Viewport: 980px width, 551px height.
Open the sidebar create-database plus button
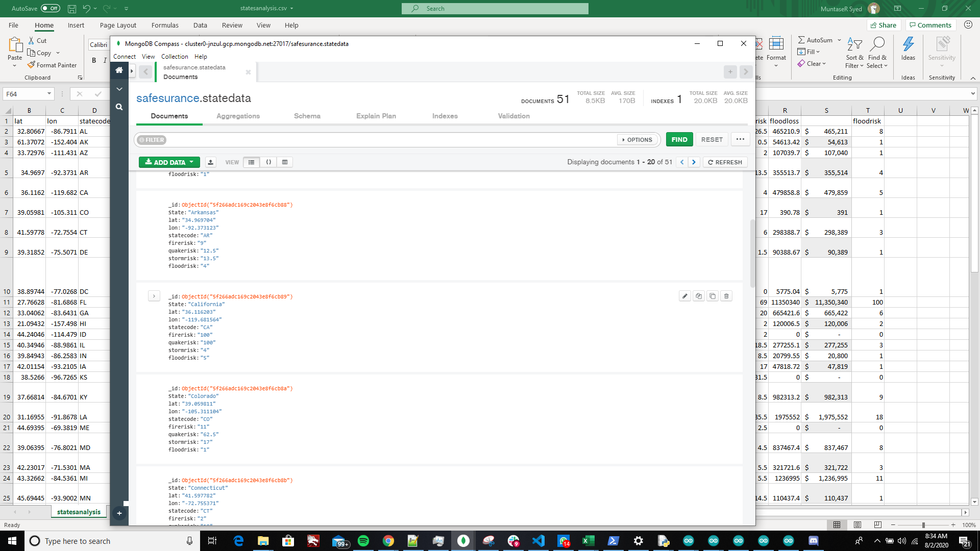[119, 513]
